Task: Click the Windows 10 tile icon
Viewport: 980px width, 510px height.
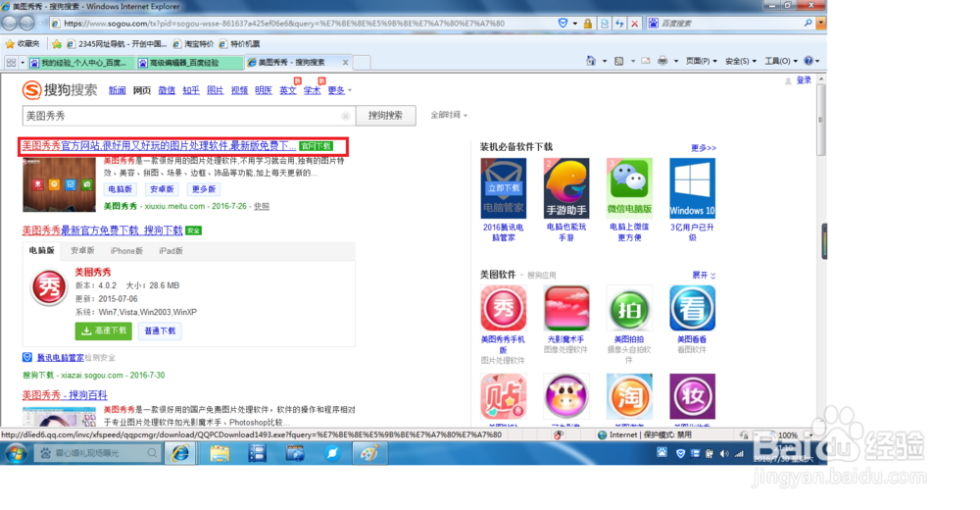Action: tap(693, 187)
